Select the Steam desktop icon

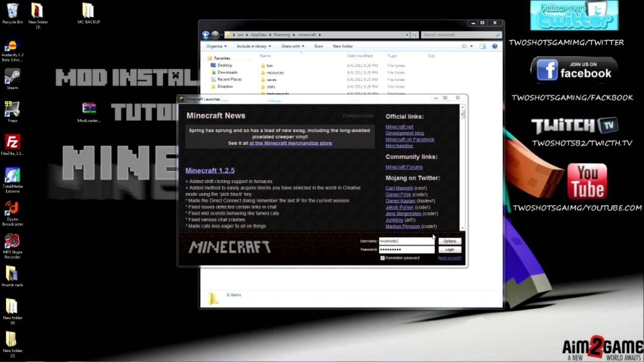point(13,79)
